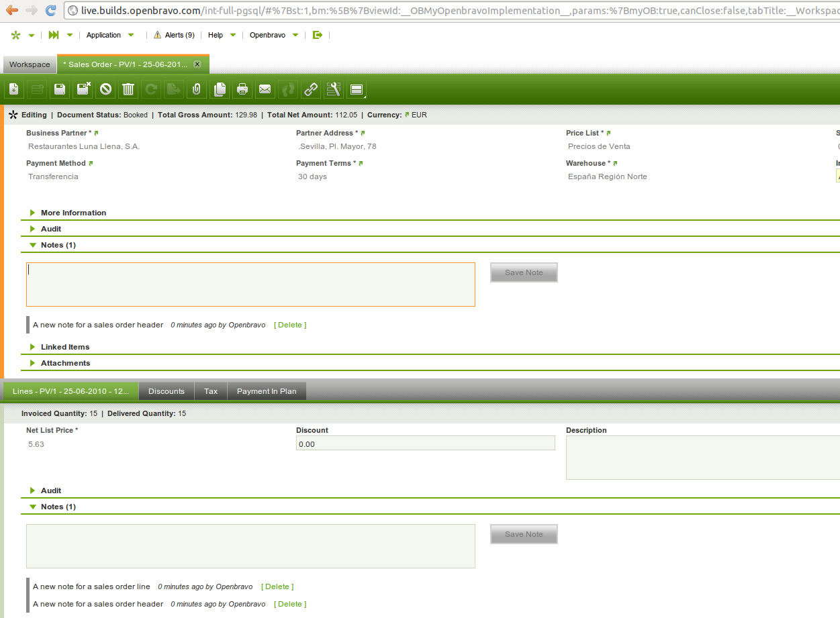
Task: Delete header note in lines section
Action: pyautogui.click(x=290, y=604)
